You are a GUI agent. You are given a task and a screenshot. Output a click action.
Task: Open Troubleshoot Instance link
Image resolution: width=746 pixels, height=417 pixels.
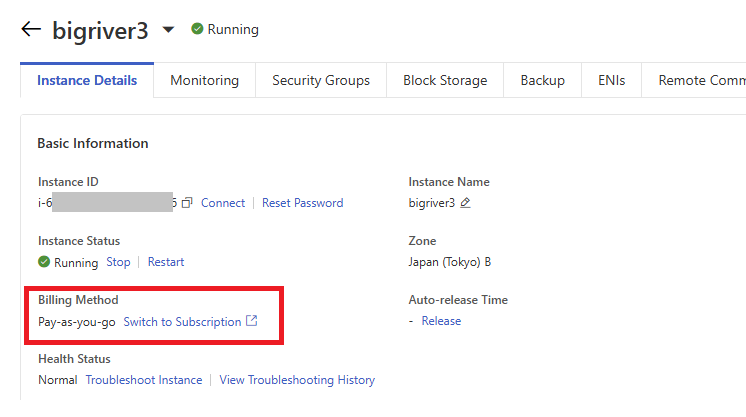click(144, 380)
